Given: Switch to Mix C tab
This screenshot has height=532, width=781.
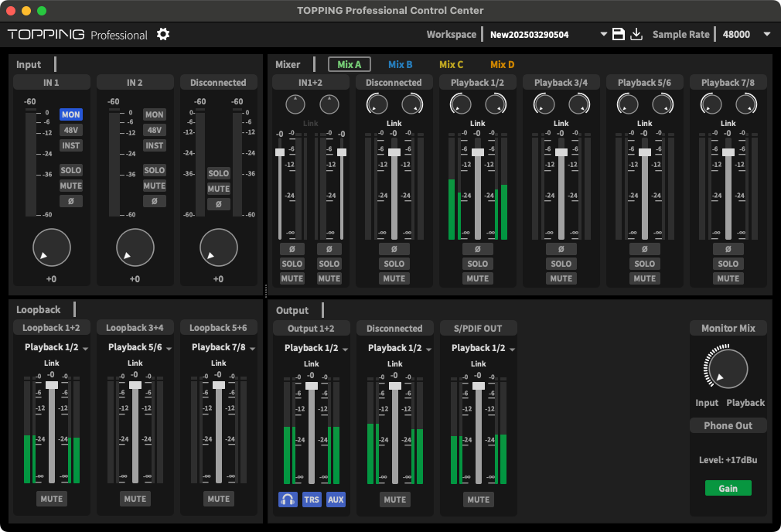Looking at the screenshot, I should pos(452,64).
